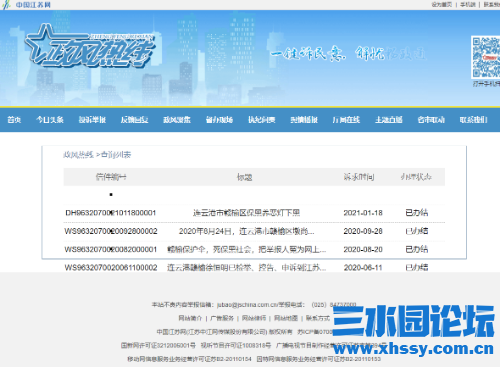This screenshot has height=367, width=500.
Task: Click the 移动网信息服务业务经营许可证 footer text
Action: 189,359
